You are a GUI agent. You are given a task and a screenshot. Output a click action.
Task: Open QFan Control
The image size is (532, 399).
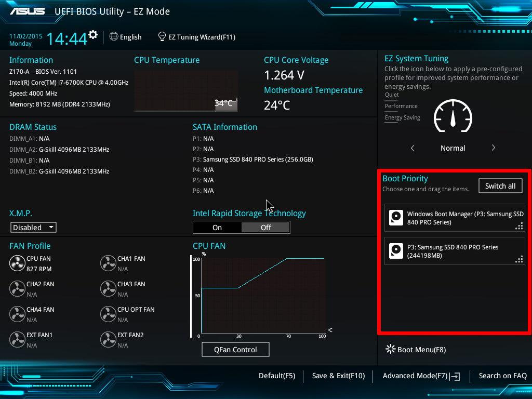235,350
